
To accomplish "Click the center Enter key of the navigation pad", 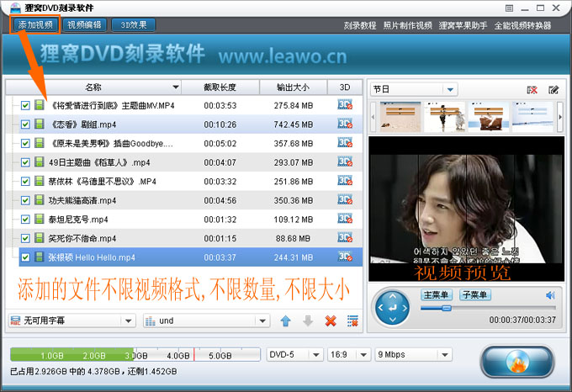I will [x=393, y=308].
